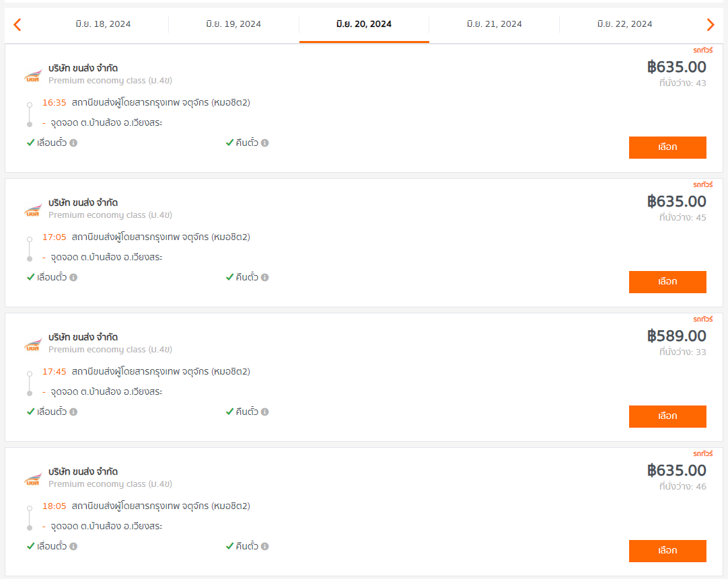This screenshot has height=579, width=728.
Task: Click the 17:45 departure time
Action: [x=54, y=372]
